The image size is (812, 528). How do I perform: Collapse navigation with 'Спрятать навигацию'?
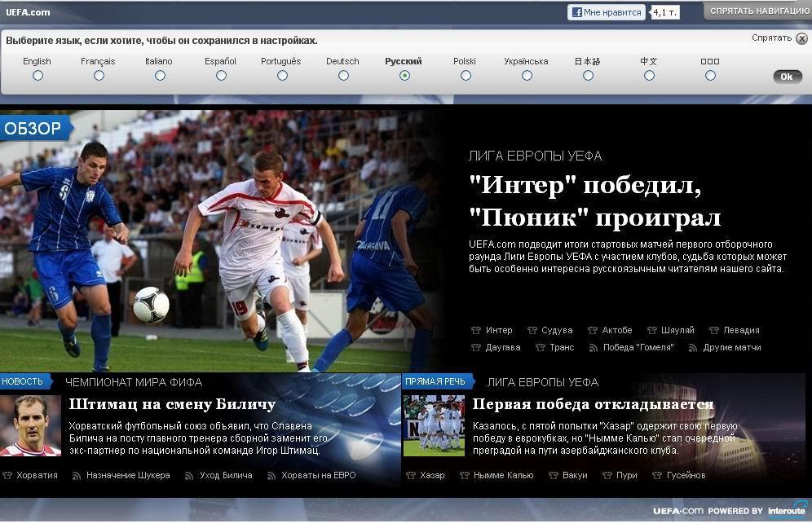pyautogui.click(x=758, y=11)
